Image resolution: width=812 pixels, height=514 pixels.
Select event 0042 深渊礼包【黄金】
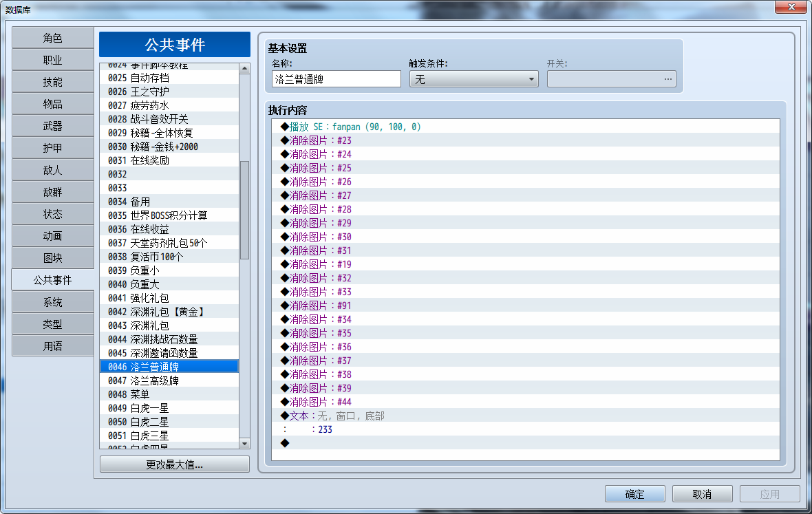pyautogui.click(x=169, y=312)
